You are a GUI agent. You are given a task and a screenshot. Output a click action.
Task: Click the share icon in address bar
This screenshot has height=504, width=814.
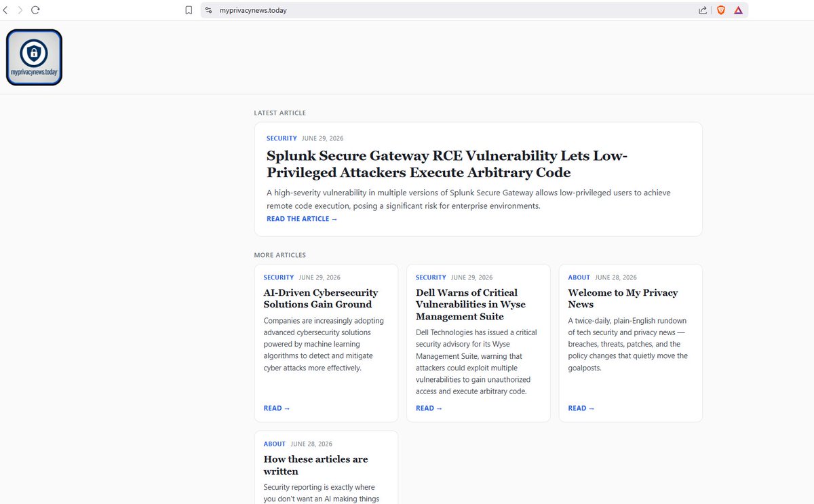(x=703, y=10)
